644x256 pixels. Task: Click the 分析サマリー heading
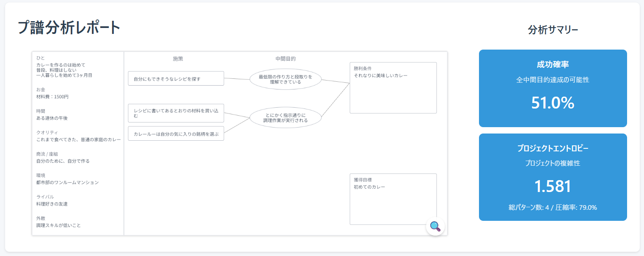[x=553, y=30]
